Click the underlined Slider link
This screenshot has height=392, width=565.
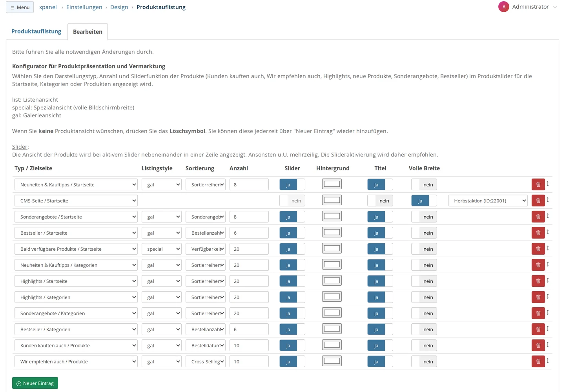(x=20, y=147)
